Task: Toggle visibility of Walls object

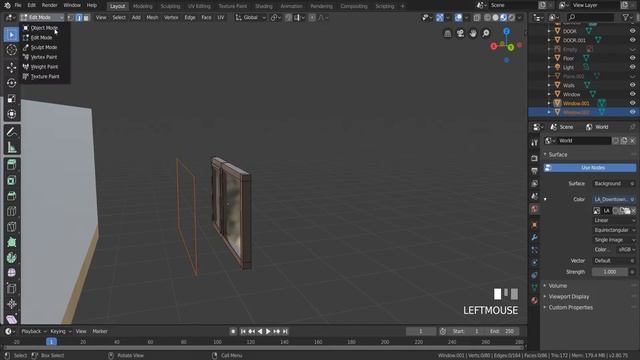Action: pos(632,85)
